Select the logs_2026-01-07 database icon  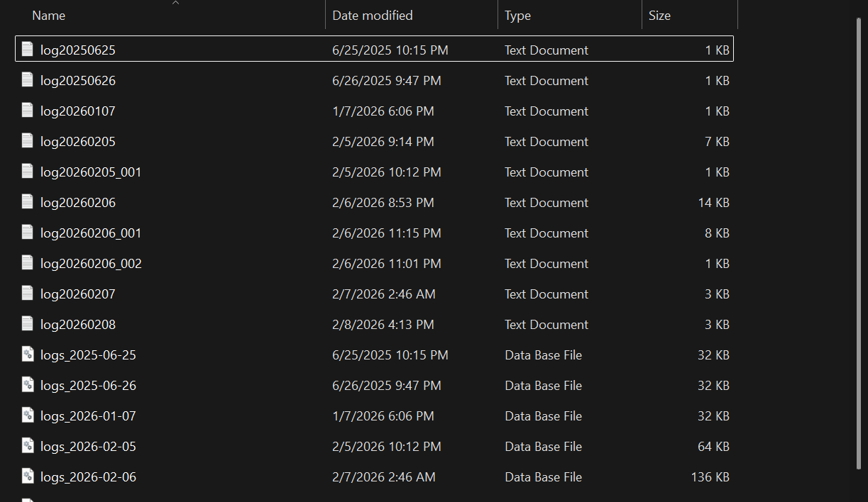(28, 415)
